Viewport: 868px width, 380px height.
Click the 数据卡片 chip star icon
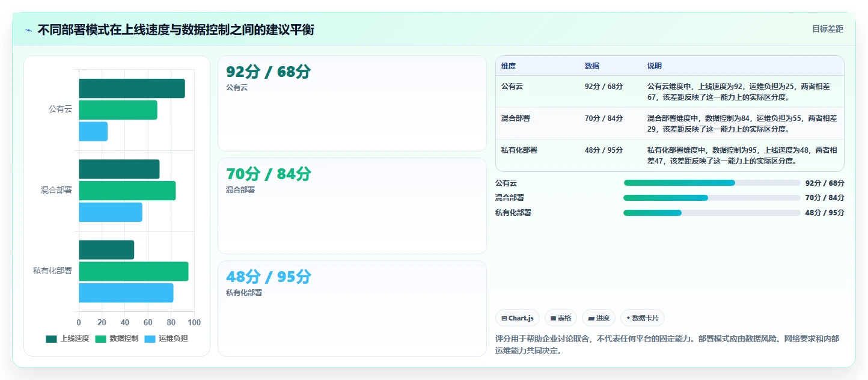[x=628, y=318]
